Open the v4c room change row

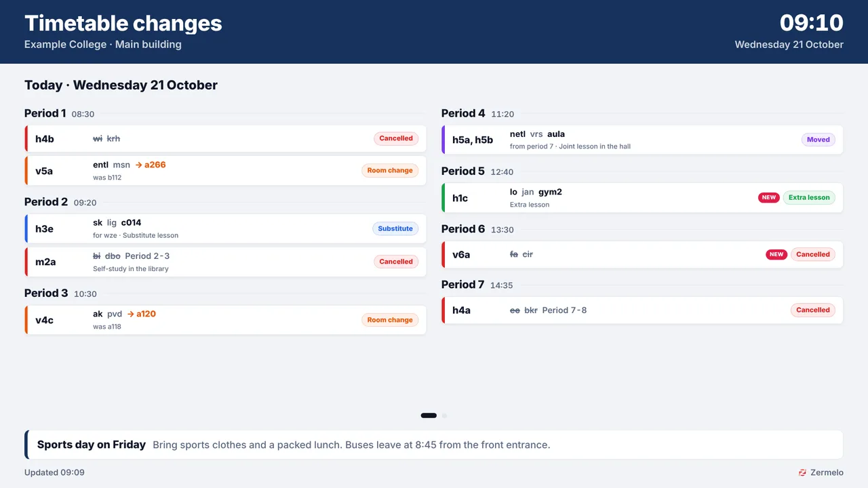pyautogui.click(x=226, y=320)
